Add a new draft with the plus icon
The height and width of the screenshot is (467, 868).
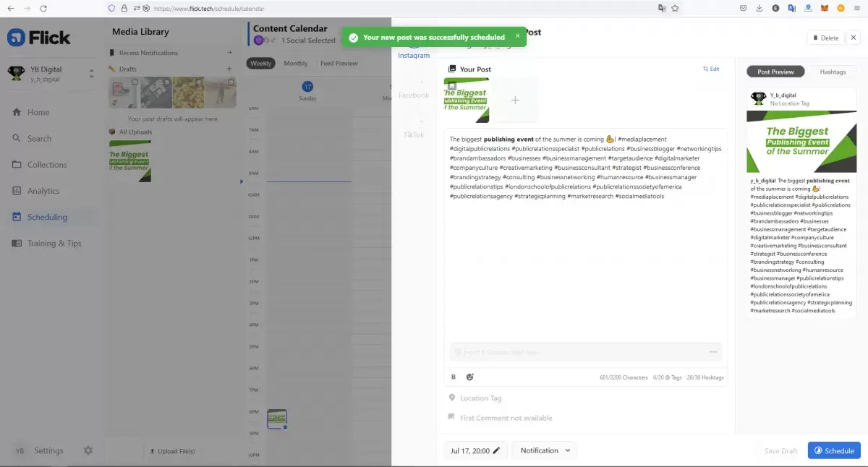(x=229, y=69)
